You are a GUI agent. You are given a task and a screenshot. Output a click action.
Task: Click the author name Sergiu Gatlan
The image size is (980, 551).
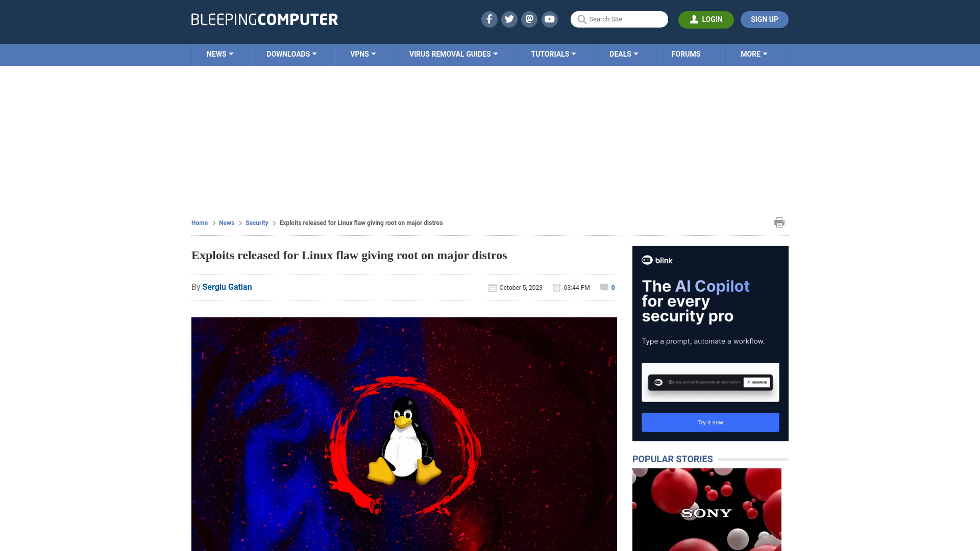click(x=227, y=287)
